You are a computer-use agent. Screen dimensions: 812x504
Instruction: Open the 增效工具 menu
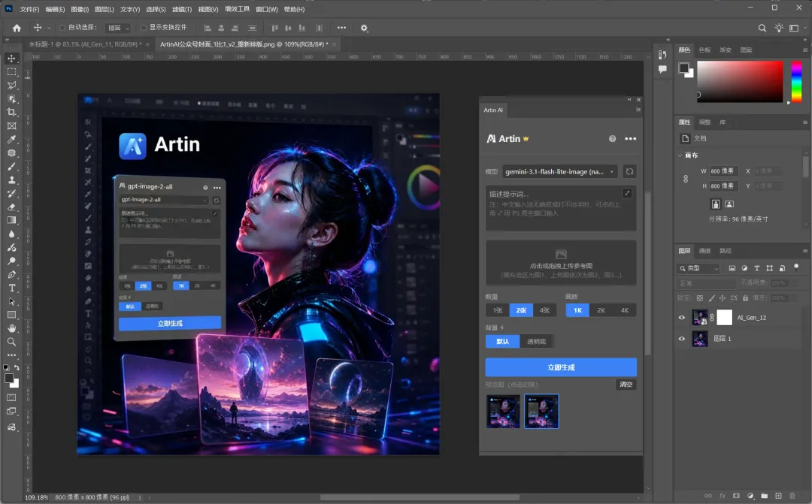pyautogui.click(x=237, y=9)
